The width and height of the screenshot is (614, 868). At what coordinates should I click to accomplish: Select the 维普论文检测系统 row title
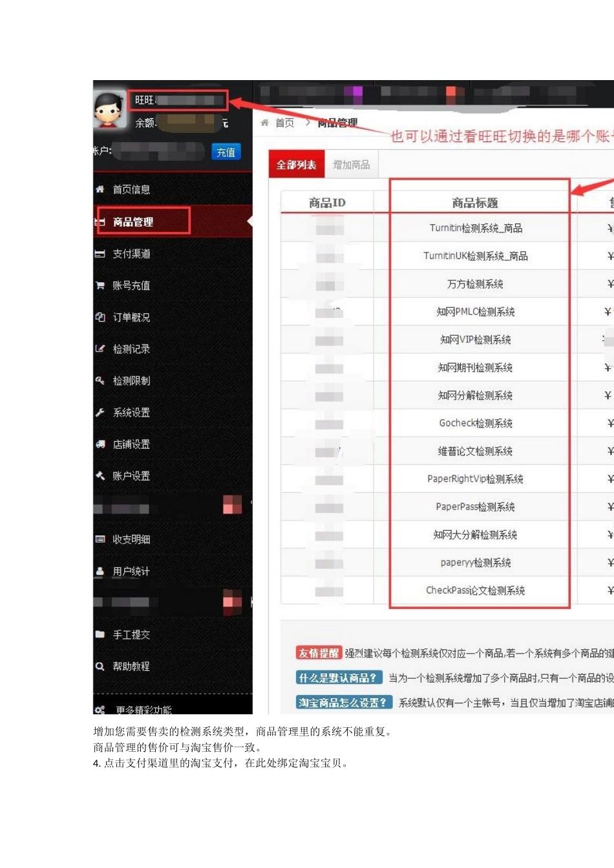click(475, 451)
